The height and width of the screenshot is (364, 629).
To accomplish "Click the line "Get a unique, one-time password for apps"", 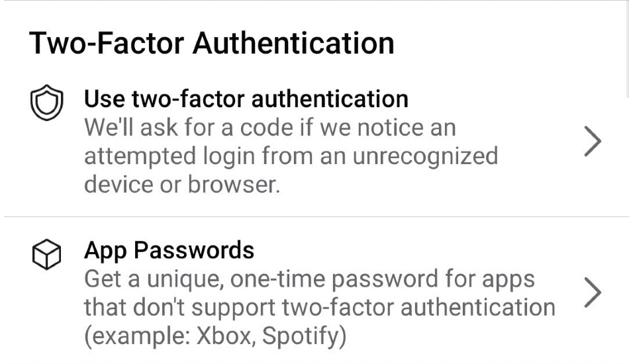I will 309,279.
